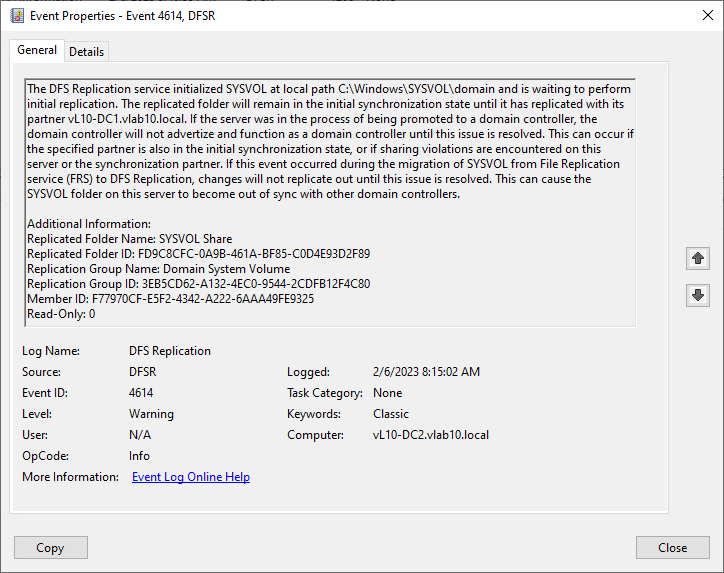Image resolution: width=724 pixels, height=573 pixels.
Task: Switch to the Details tab
Action: point(86,51)
